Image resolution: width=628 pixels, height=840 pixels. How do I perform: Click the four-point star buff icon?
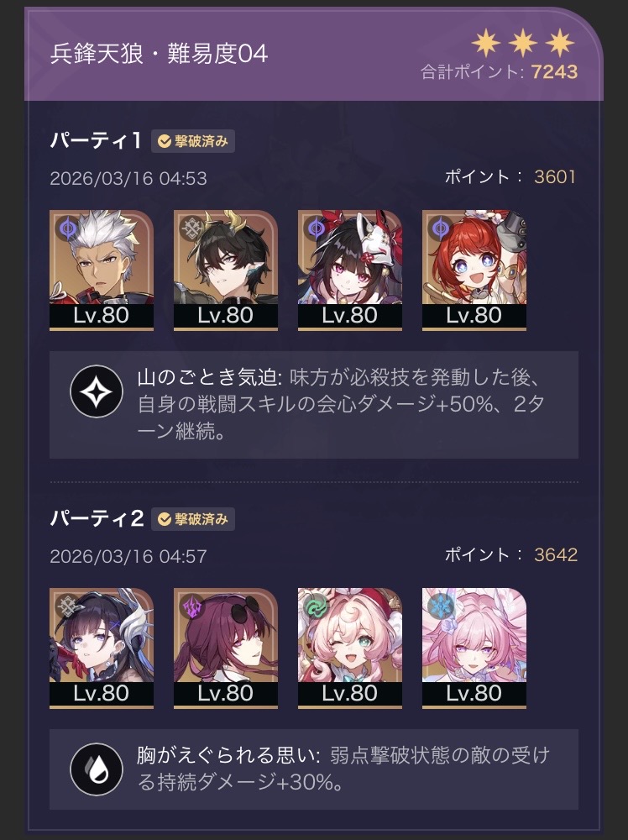(97, 391)
